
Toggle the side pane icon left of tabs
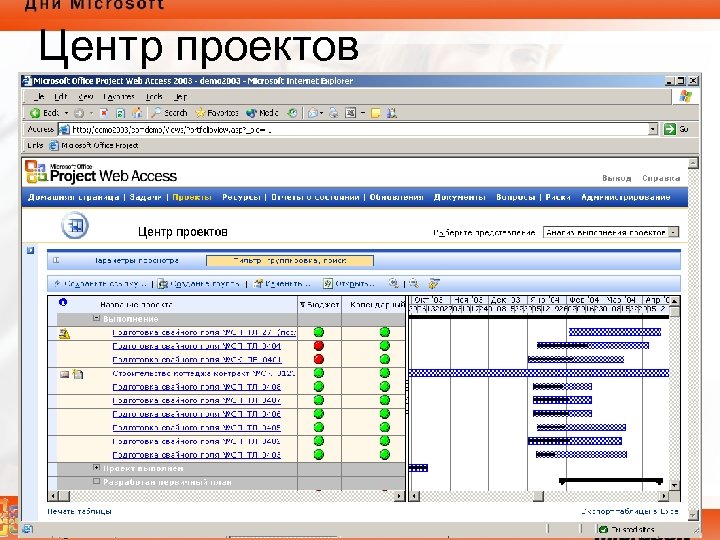[30, 250]
